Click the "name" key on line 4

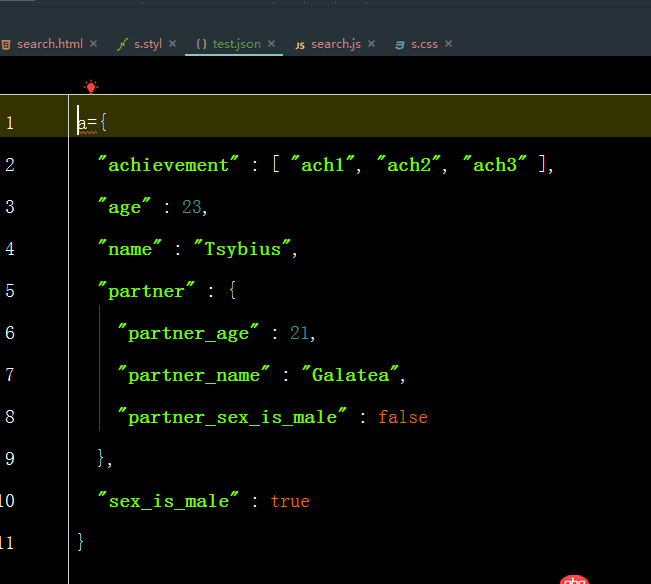[130, 249]
